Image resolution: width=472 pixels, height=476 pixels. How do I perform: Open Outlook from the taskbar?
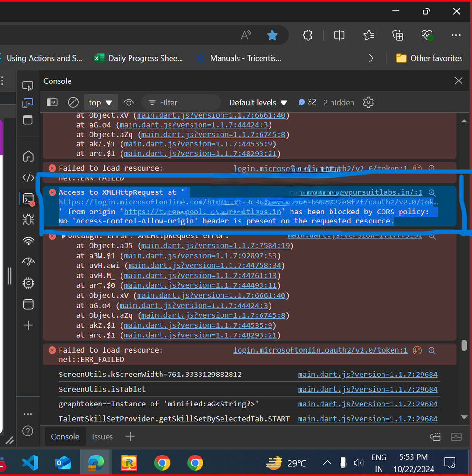coord(63,463)
